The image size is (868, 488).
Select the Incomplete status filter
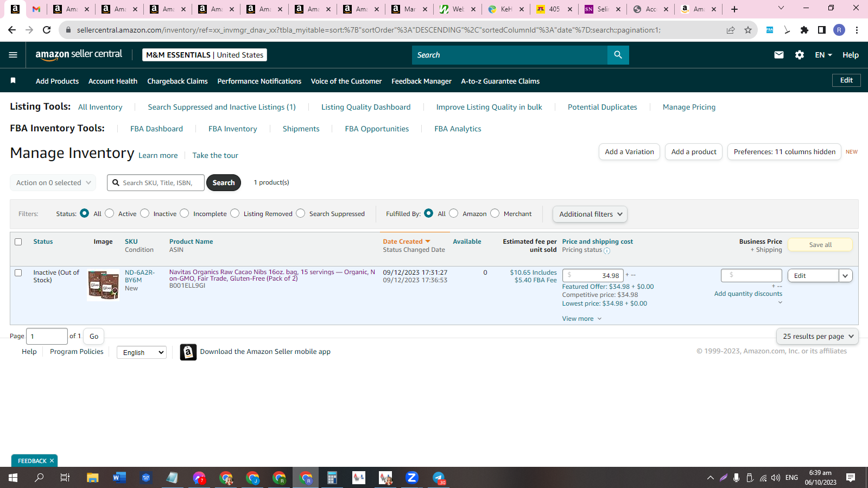click(185, 213)
